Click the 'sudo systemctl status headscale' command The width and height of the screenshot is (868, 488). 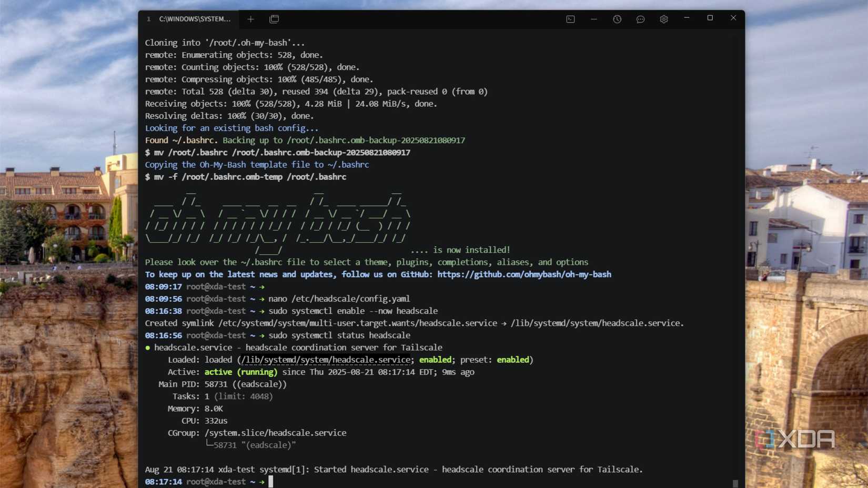tap(339, 335)
